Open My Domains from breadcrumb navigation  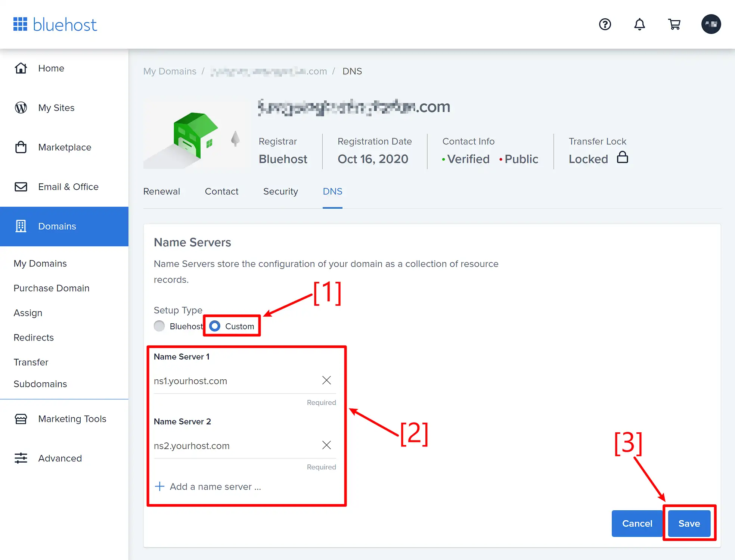point(170,71)
